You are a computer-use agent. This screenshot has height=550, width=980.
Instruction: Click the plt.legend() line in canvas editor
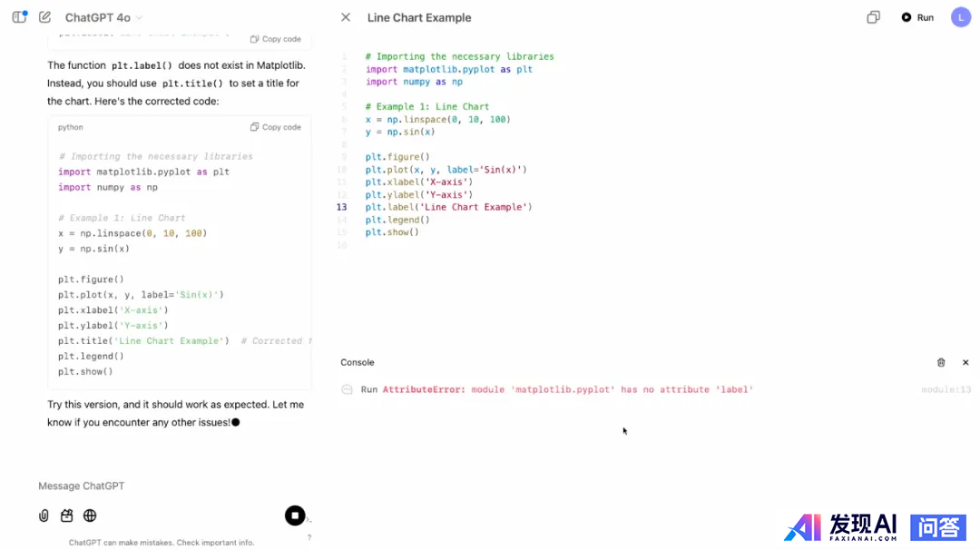397,220
